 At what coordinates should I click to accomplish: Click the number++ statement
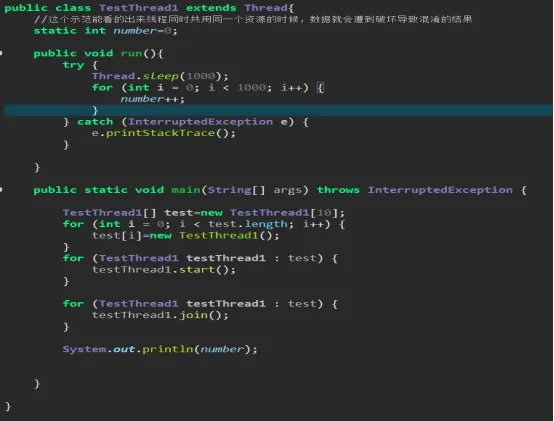coord(152,99)
